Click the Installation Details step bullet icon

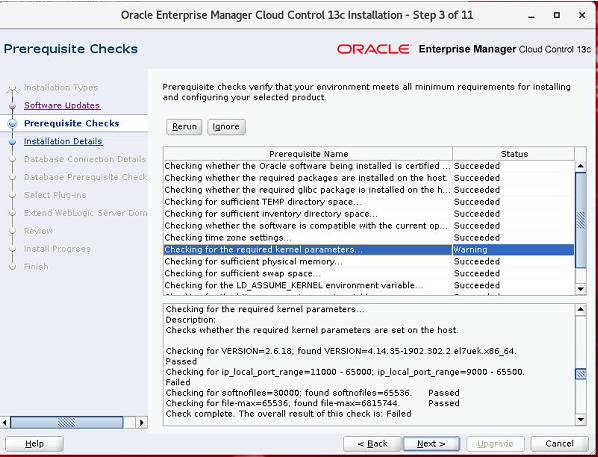pyautogui.click(x=13, y=142)
